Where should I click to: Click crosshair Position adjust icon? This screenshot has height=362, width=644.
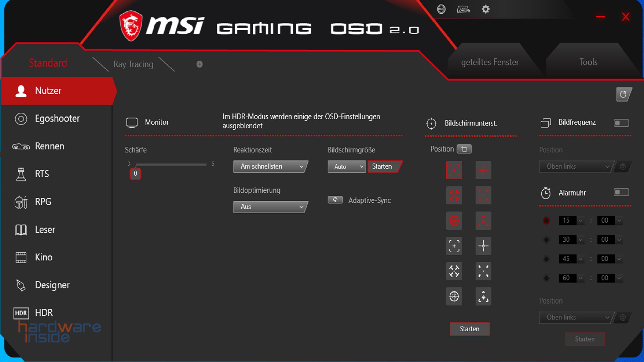[464, 149]
